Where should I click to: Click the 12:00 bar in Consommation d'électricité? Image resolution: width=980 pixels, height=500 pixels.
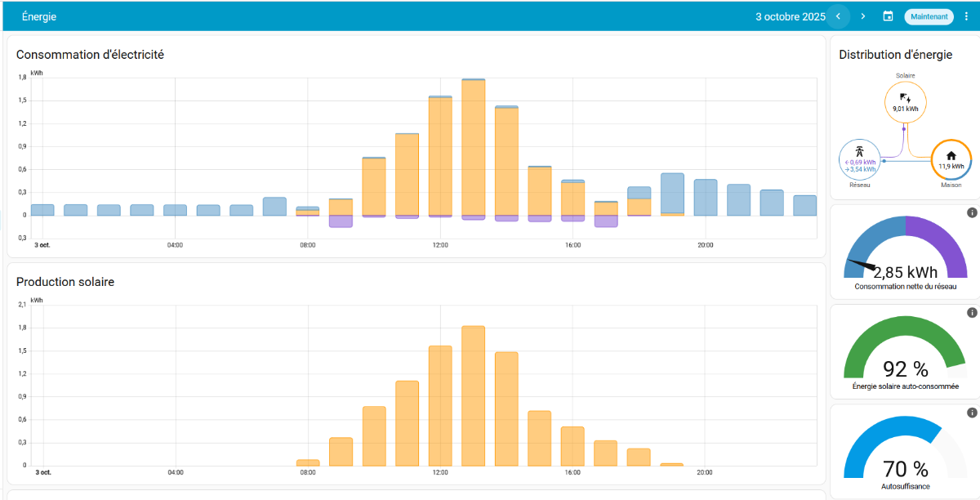click(440, 155)
